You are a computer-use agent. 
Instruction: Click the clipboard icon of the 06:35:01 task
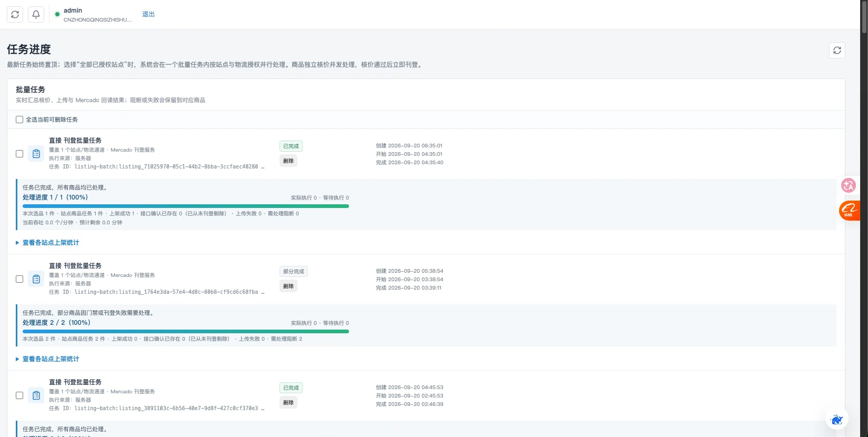tap(36, 154)
